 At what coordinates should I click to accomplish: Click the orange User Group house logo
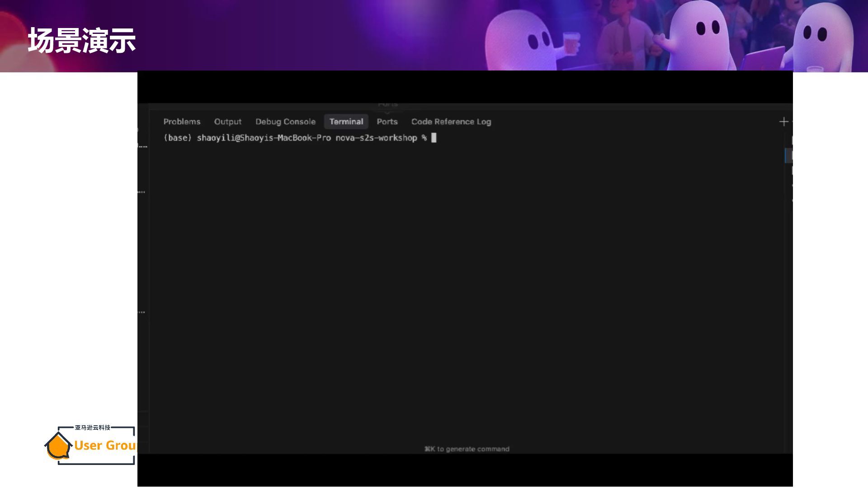pos(58,446)
